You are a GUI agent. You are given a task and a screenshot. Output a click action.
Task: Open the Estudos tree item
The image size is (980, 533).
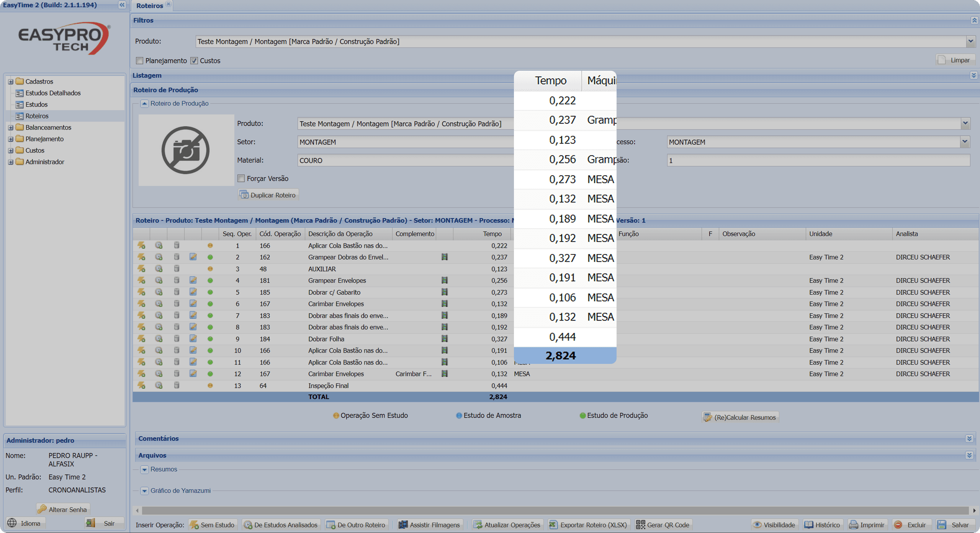pos(36,104)
